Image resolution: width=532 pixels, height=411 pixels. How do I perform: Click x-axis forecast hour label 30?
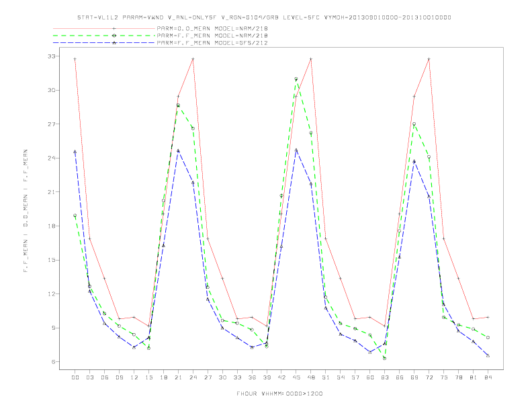click(222, 377)
